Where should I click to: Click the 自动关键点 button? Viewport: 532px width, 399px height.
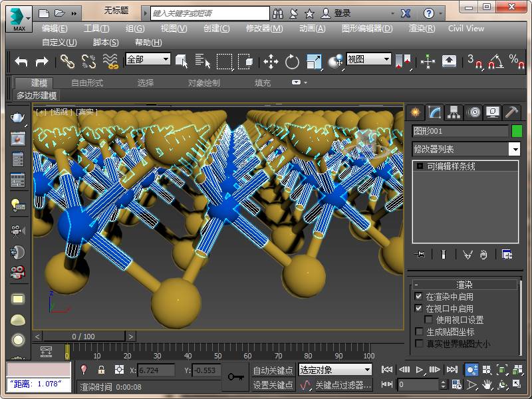(273, 370)
